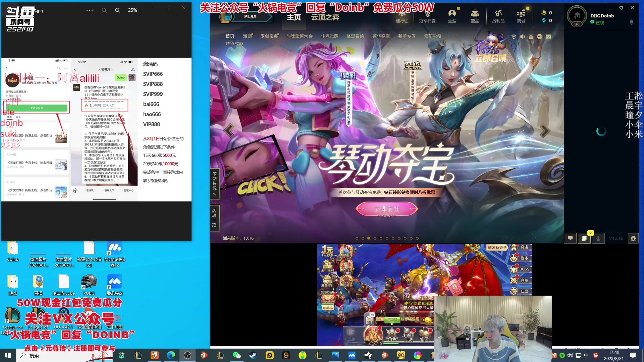The width and height of the screenshot is (644, 362).
Task: Switch to the 主页 tab
Action: click(x=294, y=17)
